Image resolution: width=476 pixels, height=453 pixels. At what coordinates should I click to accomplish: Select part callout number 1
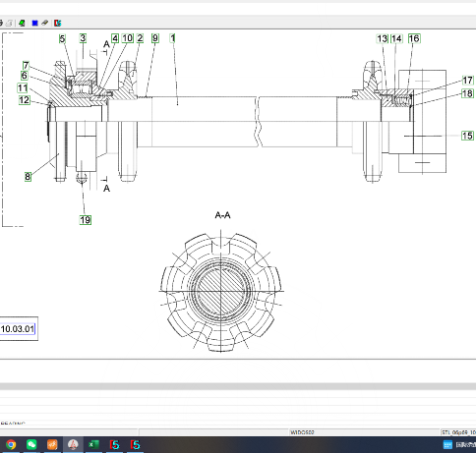click(173, 38)
